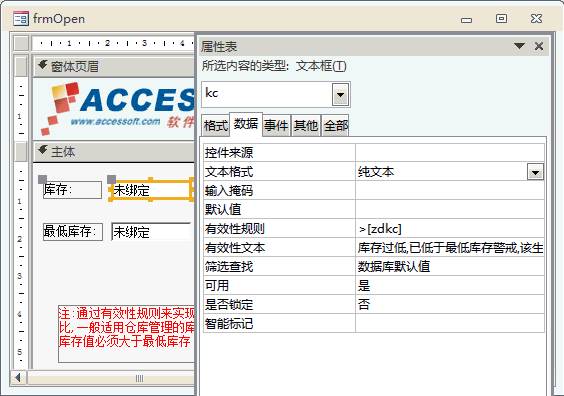Click the 输入掩码 value field
The image size is (564, 396).
tap(450, 191)
